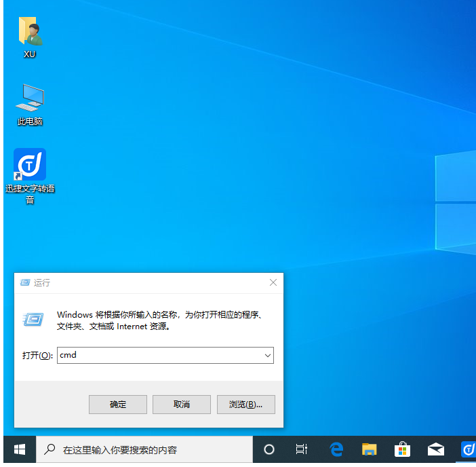476x467 pixels.
Task: Click the Run dialog title bar icon
Action: click(25, 282)
